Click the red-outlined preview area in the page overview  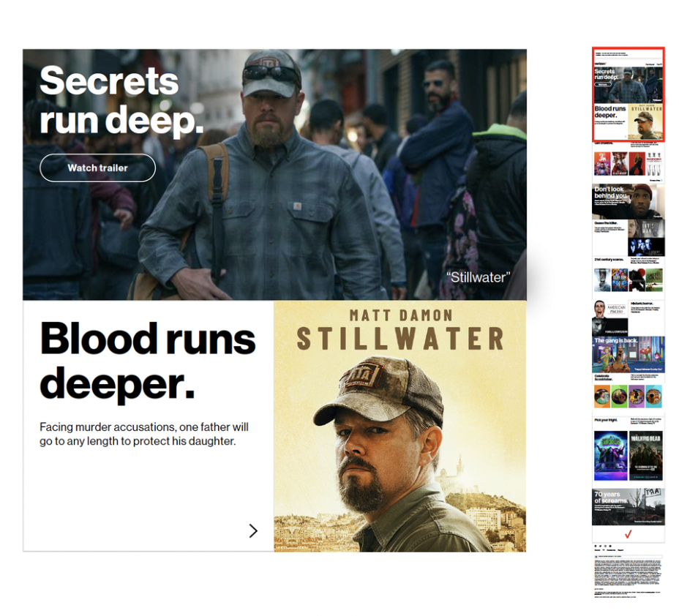point(628,94)
